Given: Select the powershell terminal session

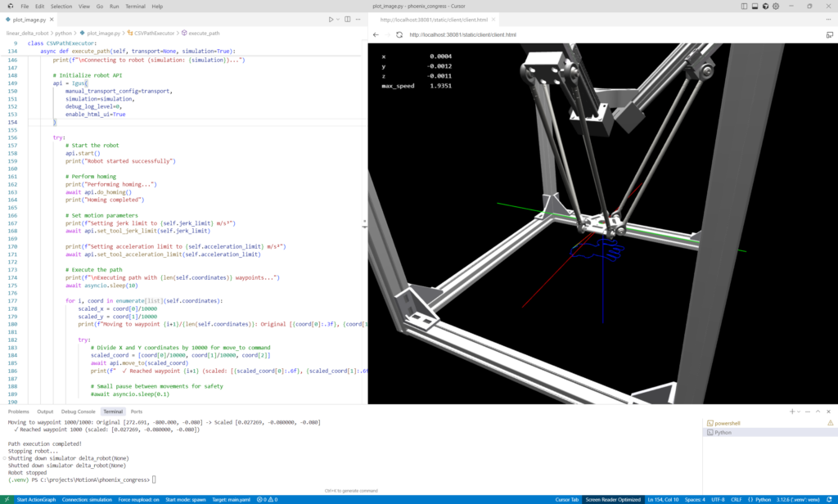Looking at the screenshot, I should coord(727,423).
